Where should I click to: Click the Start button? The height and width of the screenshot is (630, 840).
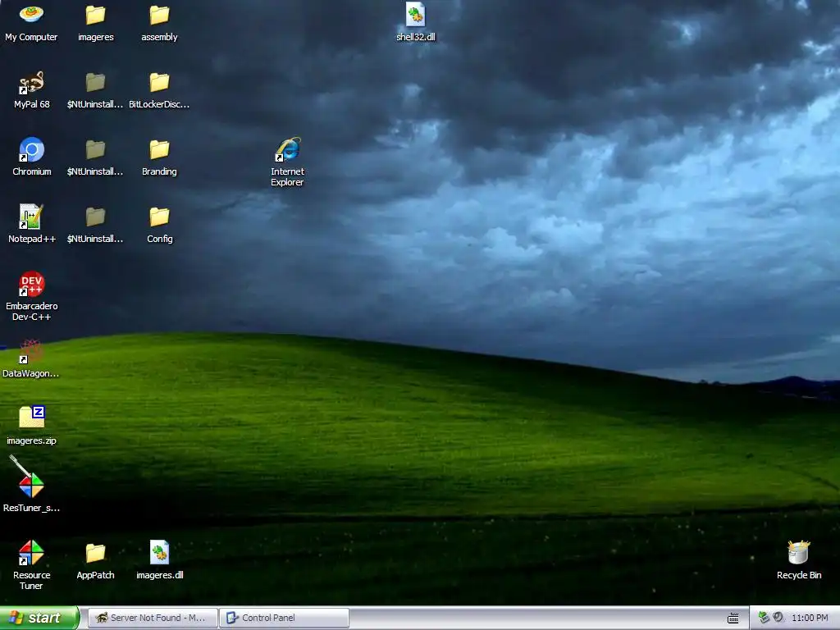click(39, 618)
